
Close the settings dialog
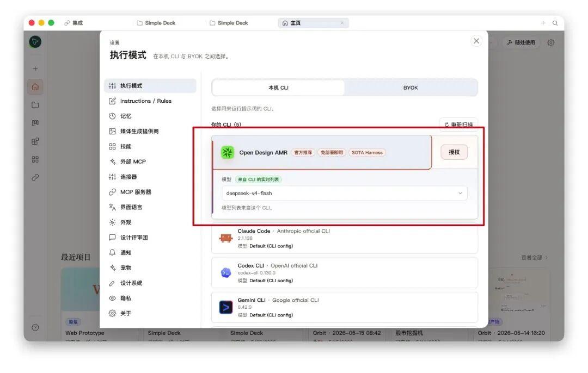pos(476,41)
